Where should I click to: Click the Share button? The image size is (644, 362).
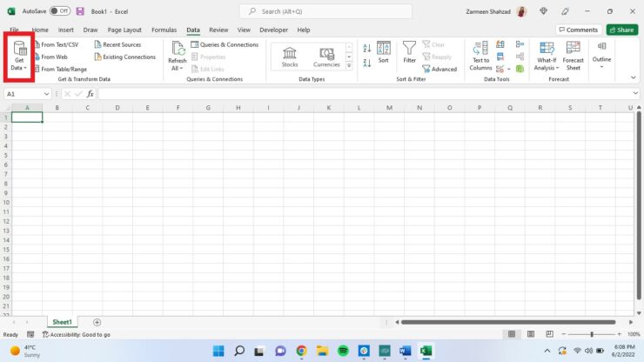tap(622, 30)
